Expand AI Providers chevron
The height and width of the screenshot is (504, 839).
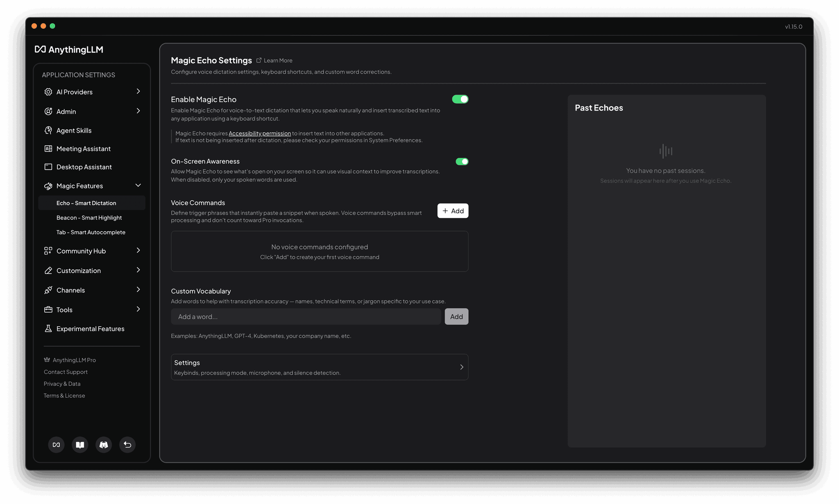coord(138,91)
